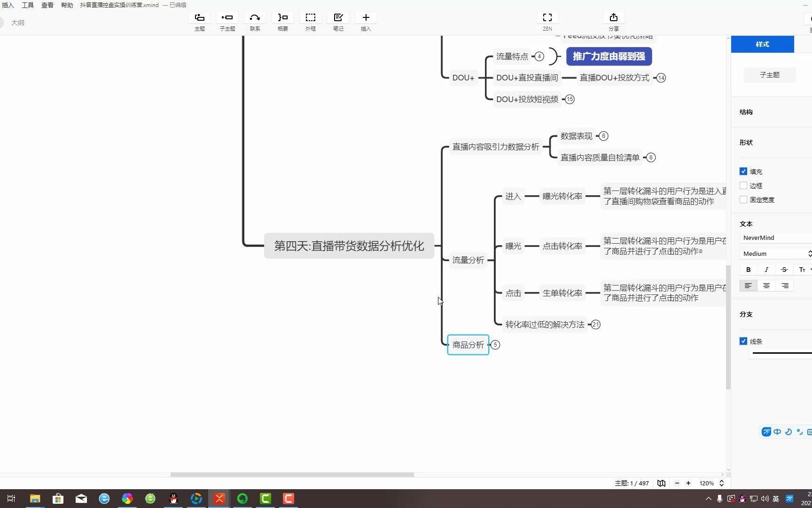This screenshot has width=812, height=508.
Task: Open the red Camtasia icon in the taskbar
Action: coord(289,499)
